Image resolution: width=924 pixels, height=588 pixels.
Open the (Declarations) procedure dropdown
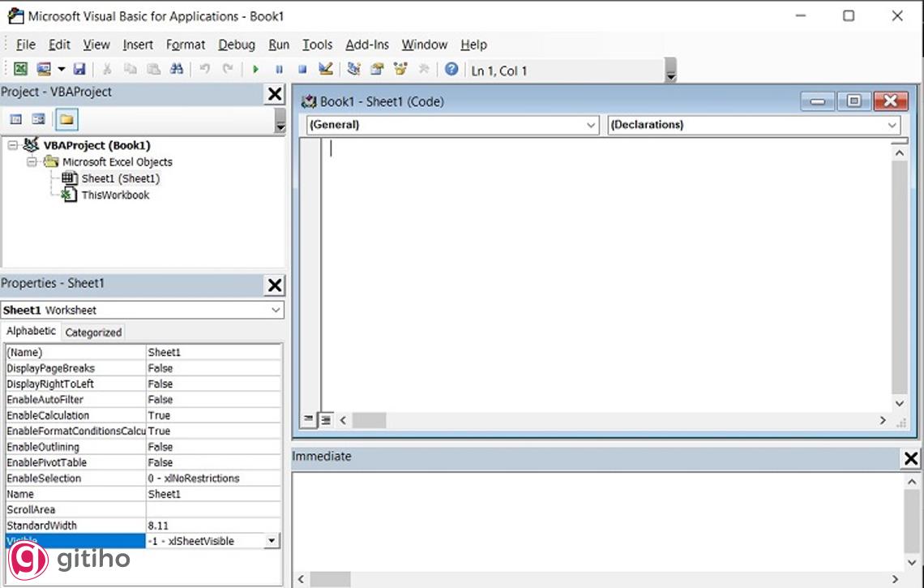(892, 125)
